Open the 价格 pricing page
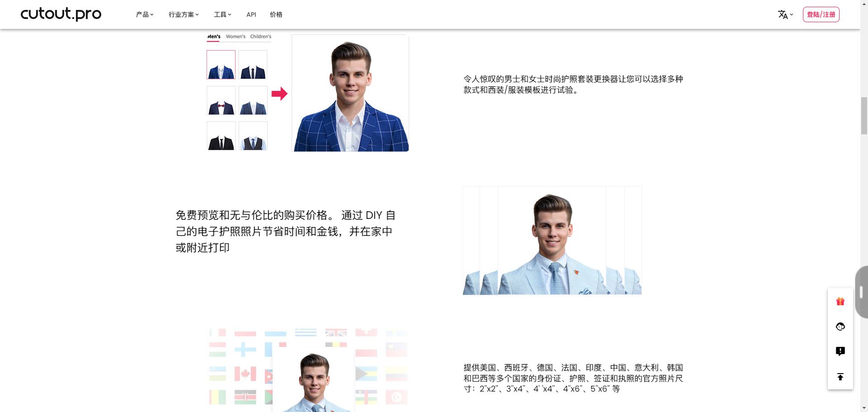Viewport: 868px width, 412px height. coord(276,14)
